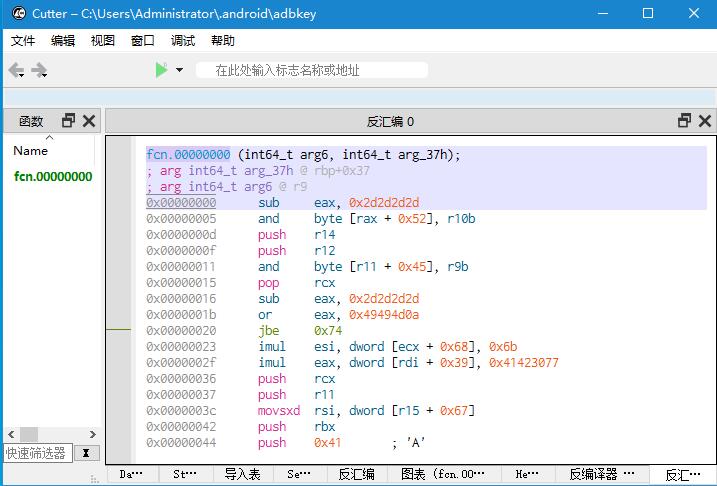The image size is (717, 486).
Task: Click the jbe jump target 0x74
Action: pos(326,330)
